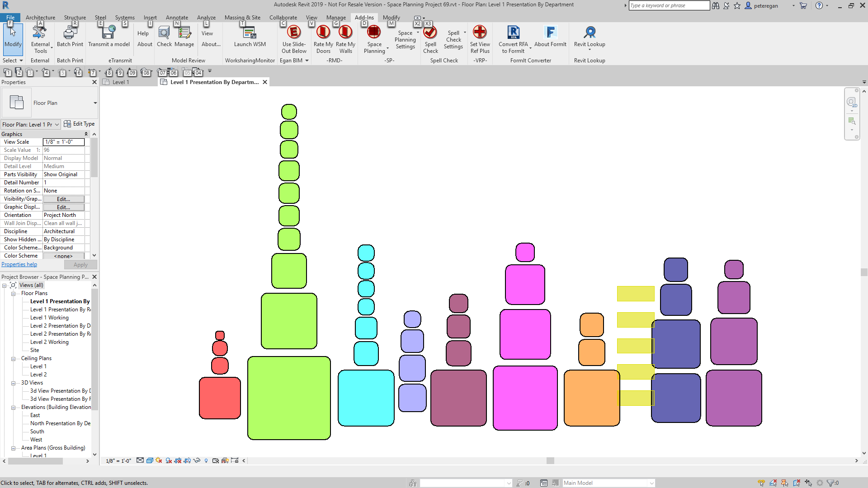Viewport: 868px width, 488px height.
Task: Open the Annotate ribbon tab
Action: 177,17
